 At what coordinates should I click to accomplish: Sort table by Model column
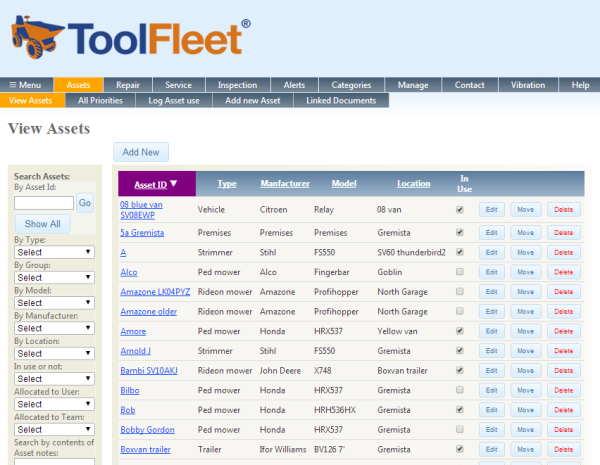pos(344,184)
